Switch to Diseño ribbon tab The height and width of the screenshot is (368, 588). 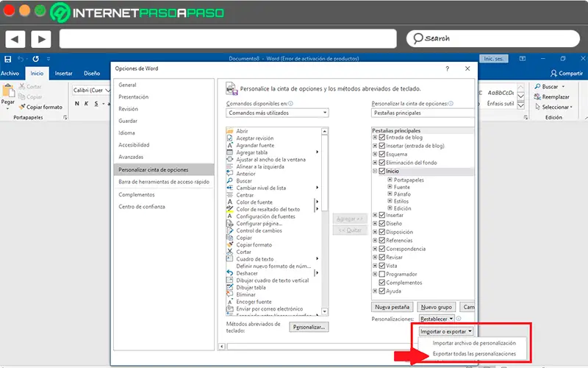pyautogui.click(x=92, y=73)
